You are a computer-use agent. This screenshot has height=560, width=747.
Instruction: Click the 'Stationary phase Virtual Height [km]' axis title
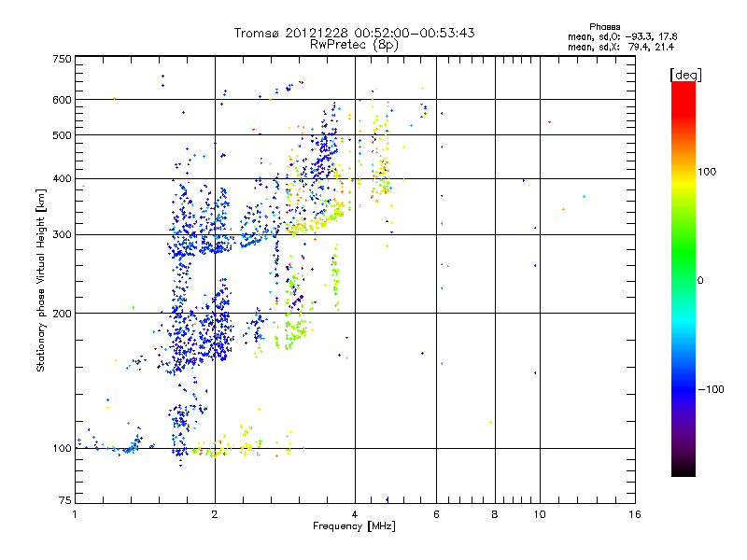pyautogui.click(x=40, y=280)
